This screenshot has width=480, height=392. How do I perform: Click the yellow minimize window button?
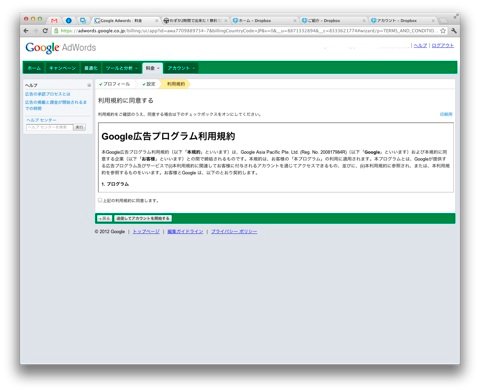(x=33, y=19)
